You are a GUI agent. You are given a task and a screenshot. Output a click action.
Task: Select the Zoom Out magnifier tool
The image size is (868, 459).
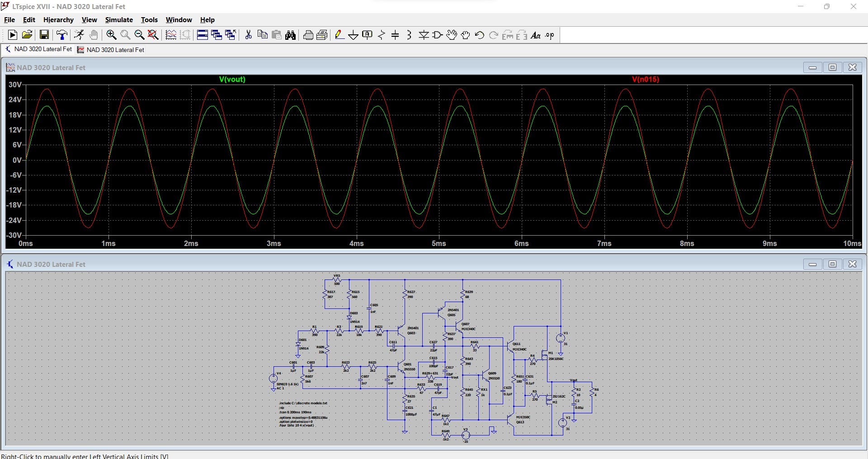point(139,35)
